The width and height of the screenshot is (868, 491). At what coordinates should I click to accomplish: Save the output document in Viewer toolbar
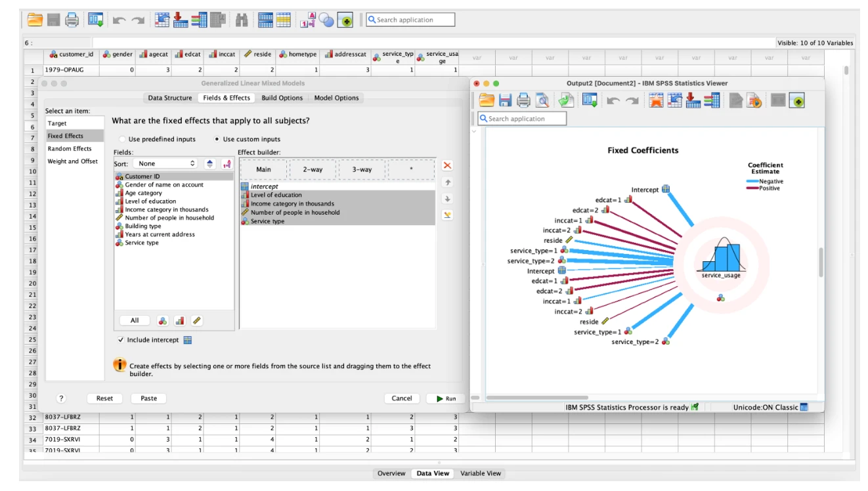click(505, 100)
